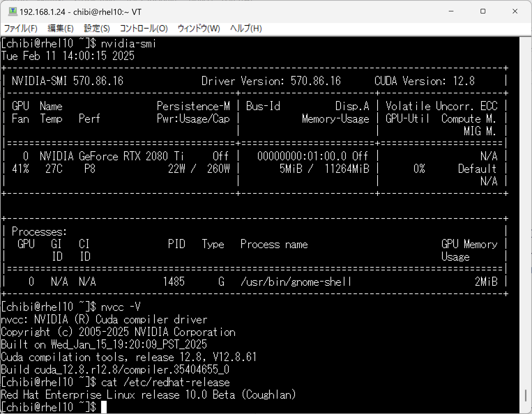This screenshot has width=532, height=414.
Task: Click the Tera Term icon in title bar
Action: [13, 11]
